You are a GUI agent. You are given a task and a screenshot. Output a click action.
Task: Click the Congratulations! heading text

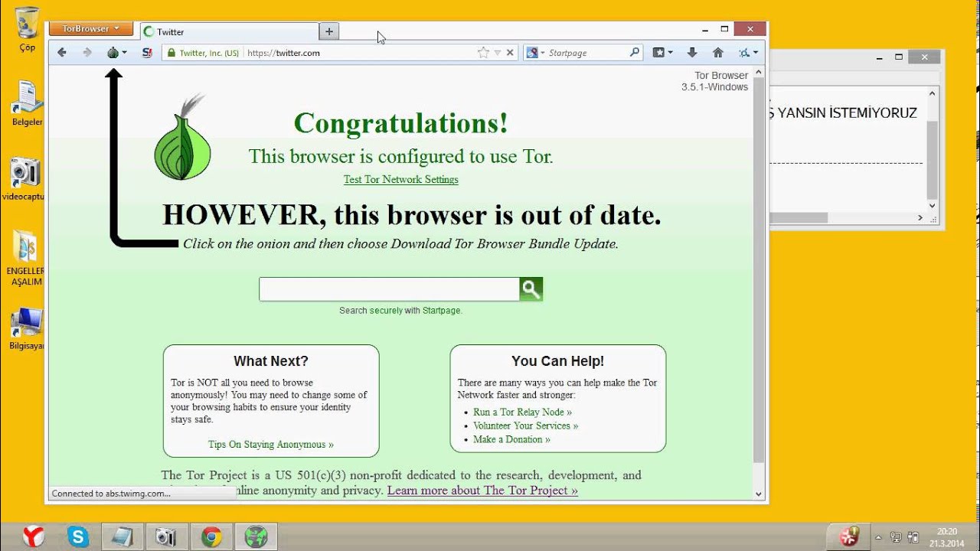point(400,123)
